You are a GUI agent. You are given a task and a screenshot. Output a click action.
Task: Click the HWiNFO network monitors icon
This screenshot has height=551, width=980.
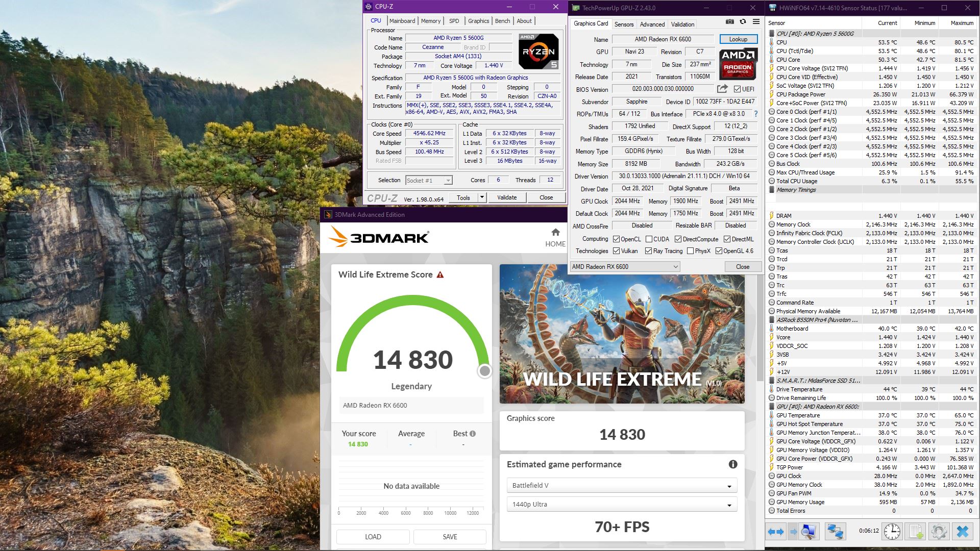(x=835, y=532)
